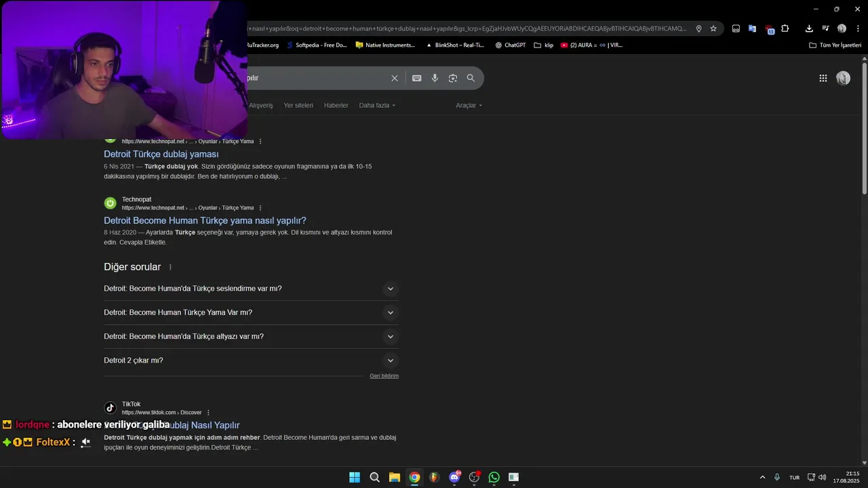The width and height of the screenshot is (868, 488).
Task: Search by image with Google Lens
Action: click(x=453, y=78)
